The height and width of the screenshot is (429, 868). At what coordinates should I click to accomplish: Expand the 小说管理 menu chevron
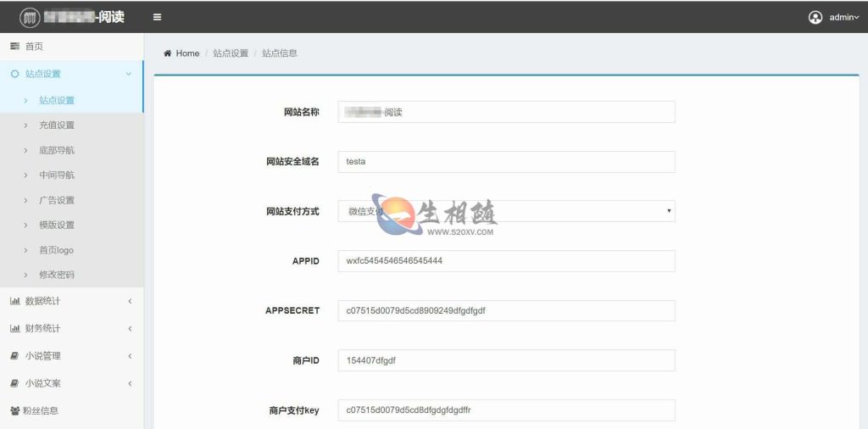coord(130,356)
